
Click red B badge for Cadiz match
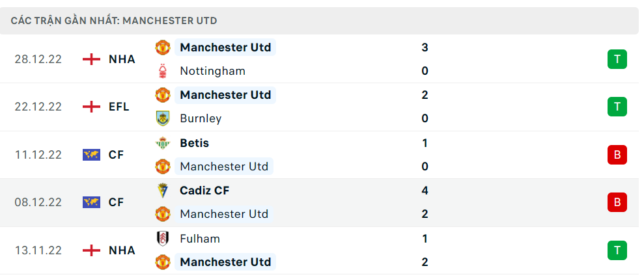(617, 202)
